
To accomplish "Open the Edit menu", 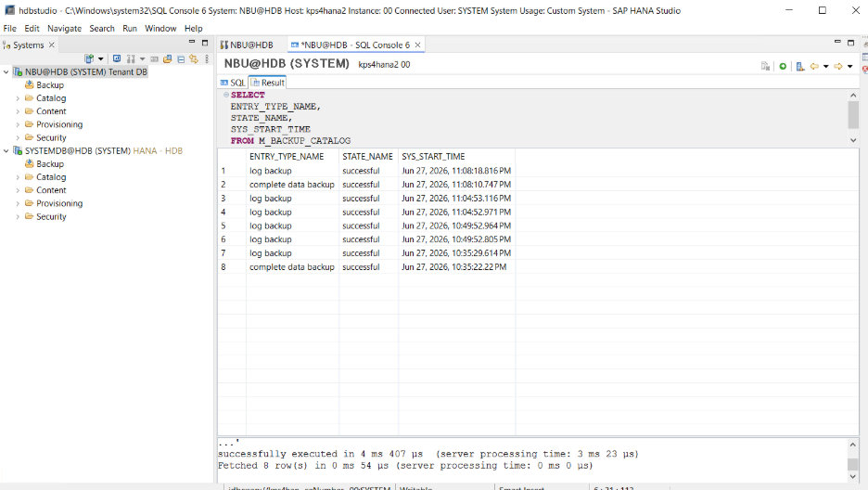I will [32, 28].
